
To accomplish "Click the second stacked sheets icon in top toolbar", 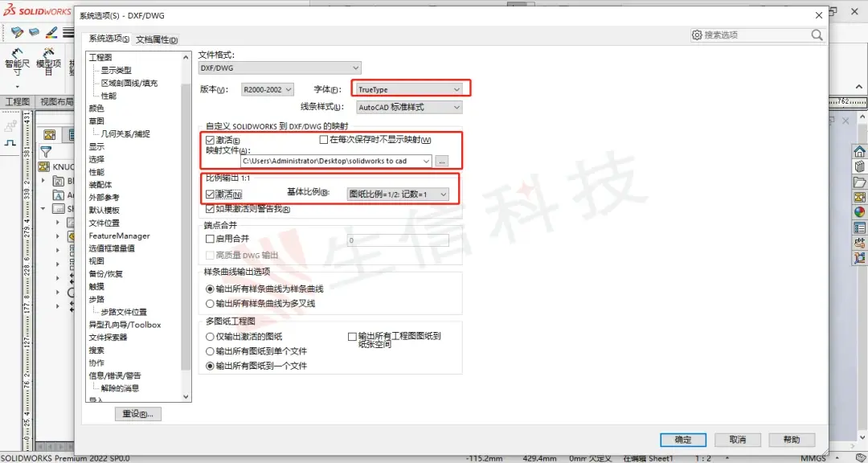I will (35, 32).
